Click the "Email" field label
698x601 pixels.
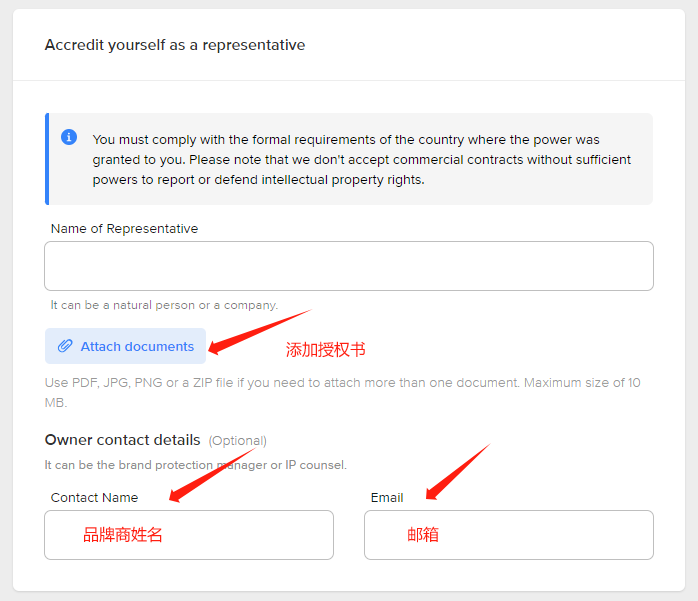[387, 498]
